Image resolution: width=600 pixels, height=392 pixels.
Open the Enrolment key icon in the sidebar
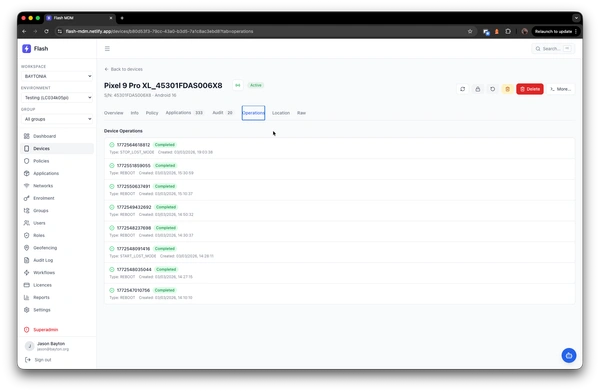26,198
